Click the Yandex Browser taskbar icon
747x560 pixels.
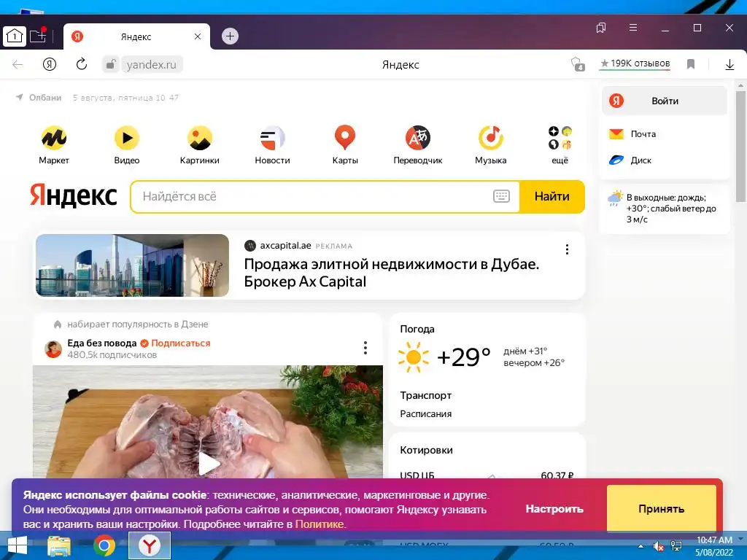(150, 545)
